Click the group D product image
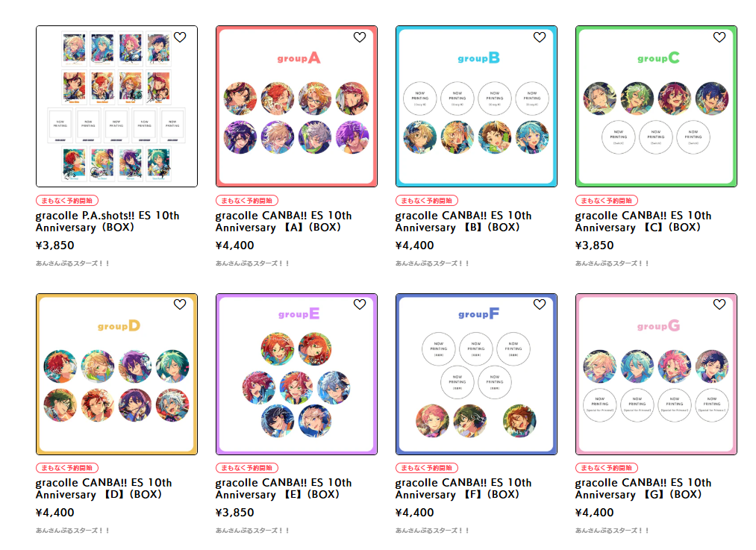The image size is (756, 550). (x=116, y=374)
